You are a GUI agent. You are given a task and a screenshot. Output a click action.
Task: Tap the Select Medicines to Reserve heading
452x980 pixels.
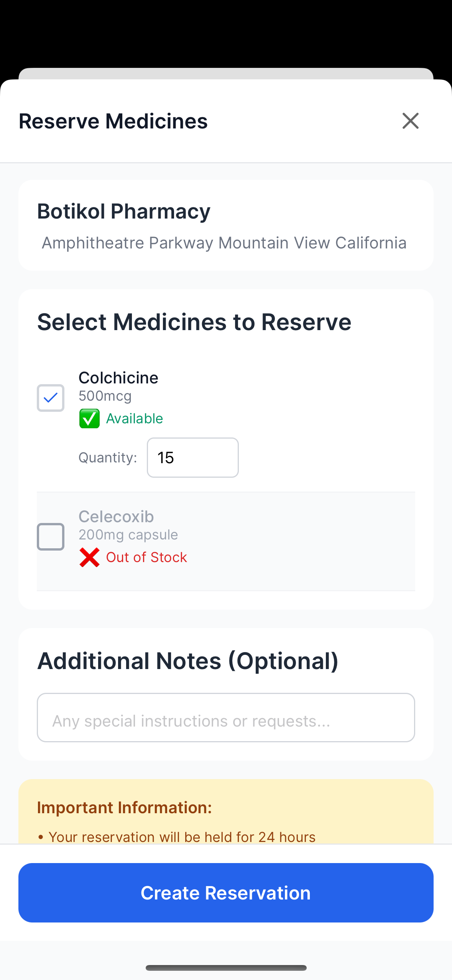pyautogui.click(x=194, y=322)
